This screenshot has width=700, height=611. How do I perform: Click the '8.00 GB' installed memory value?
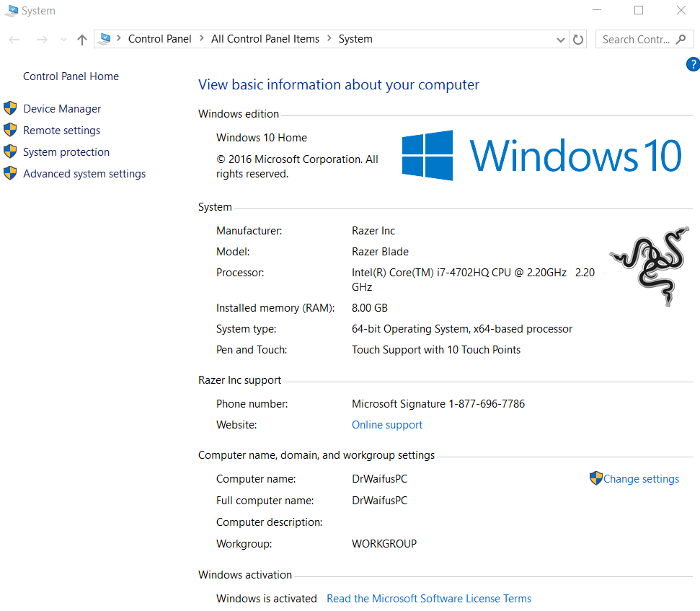pyautogui.click(x=370, y=308)
